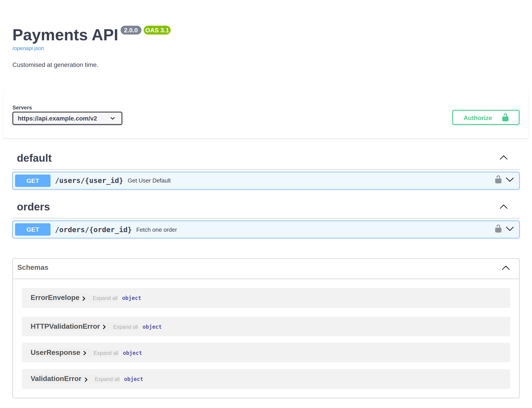Click the Fetch one order summary text
The image size is (532, 408).
(156, 230)
